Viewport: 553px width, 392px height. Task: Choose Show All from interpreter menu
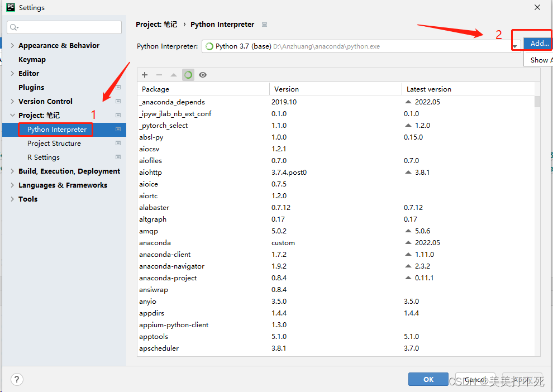tap(539, 60)
